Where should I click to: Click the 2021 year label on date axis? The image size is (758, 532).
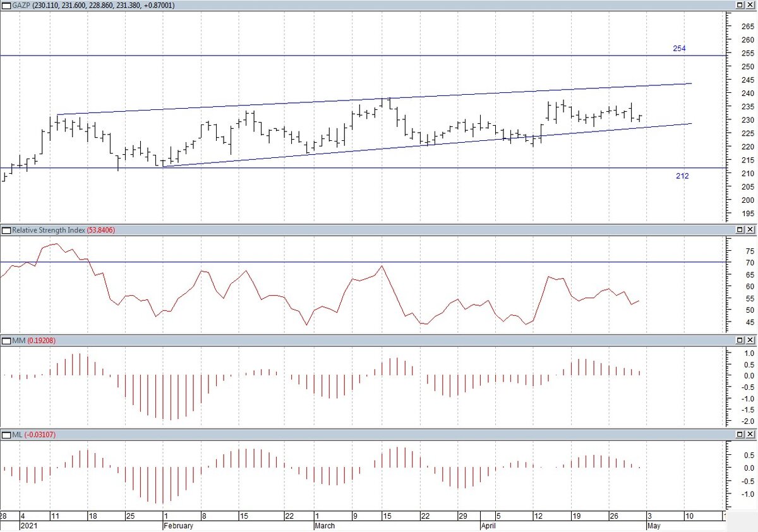click(28, 525)
